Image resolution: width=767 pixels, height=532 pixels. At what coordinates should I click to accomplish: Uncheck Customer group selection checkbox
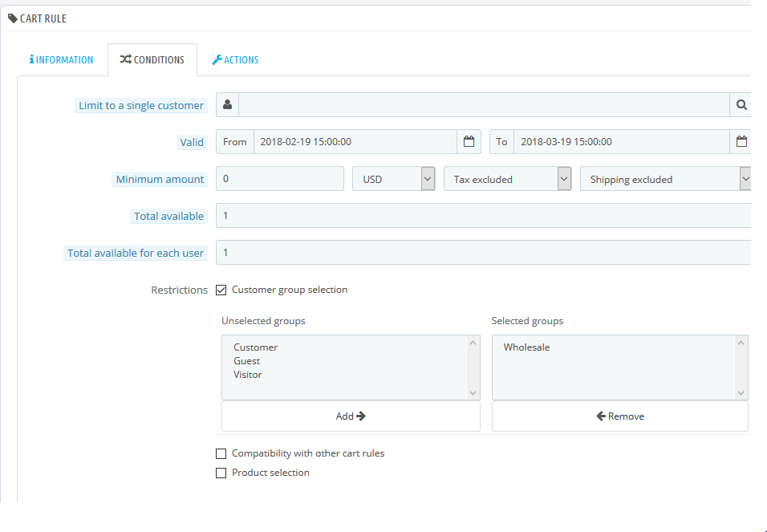click(221, 290)
